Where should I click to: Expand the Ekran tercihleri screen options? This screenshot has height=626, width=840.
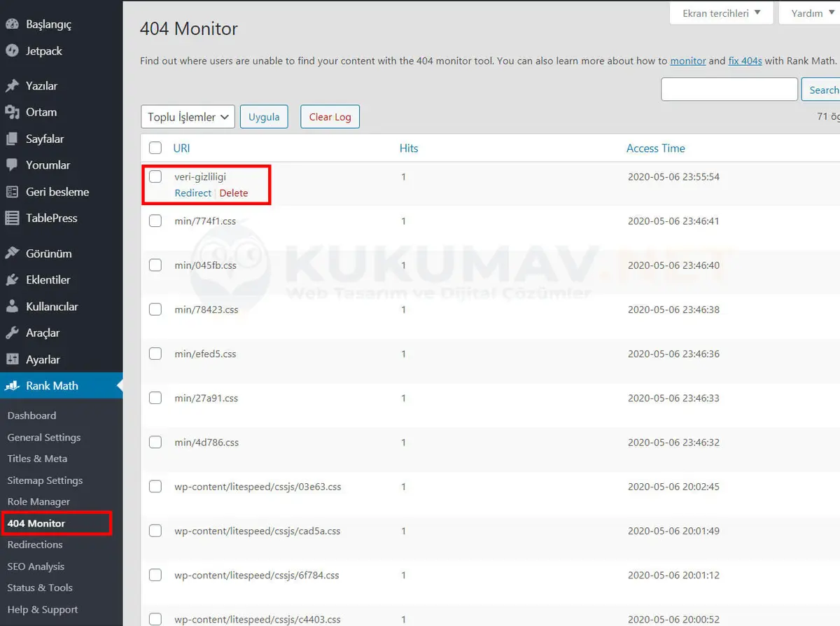pyautogui.click(x=721, y=13)
